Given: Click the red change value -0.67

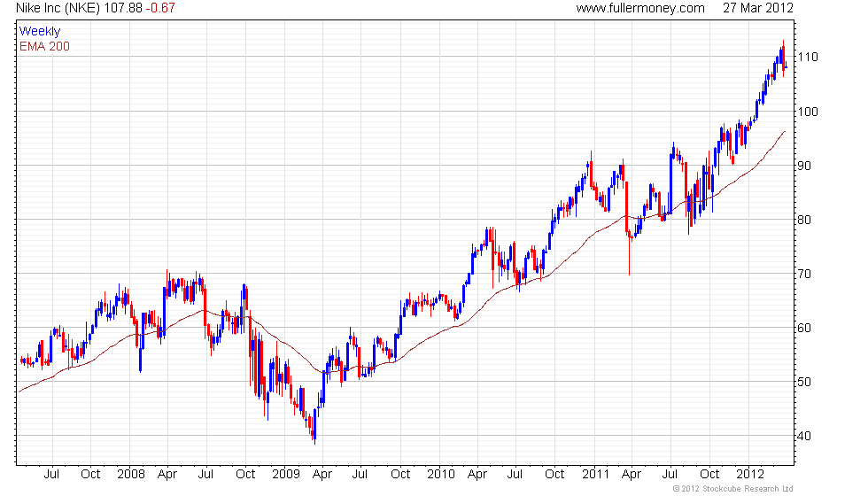Looking at the screenshot, I should point(160,8).
